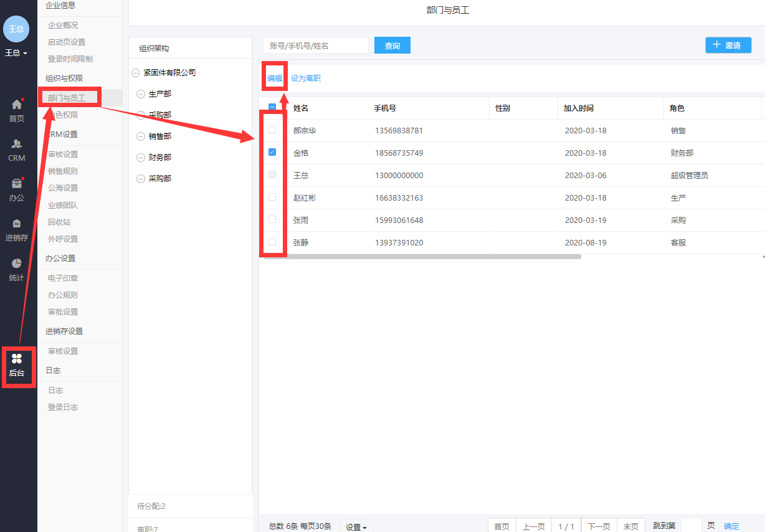Click the date 2020-08-19 cell

pos(586,243)
